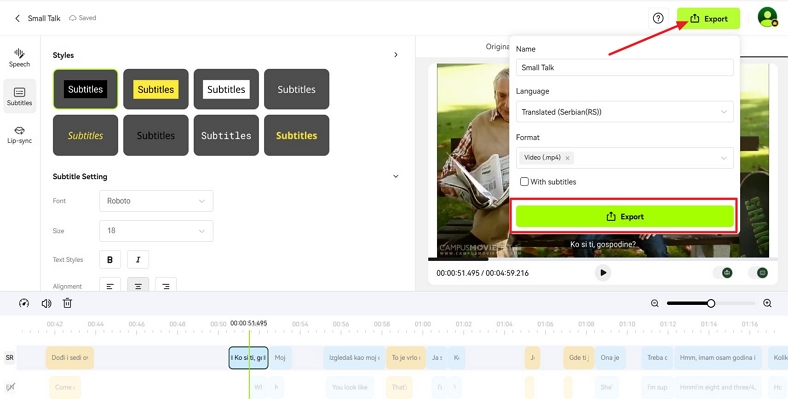Select the monospace Subtitles style
788x399 pixels.
(226, 135)
